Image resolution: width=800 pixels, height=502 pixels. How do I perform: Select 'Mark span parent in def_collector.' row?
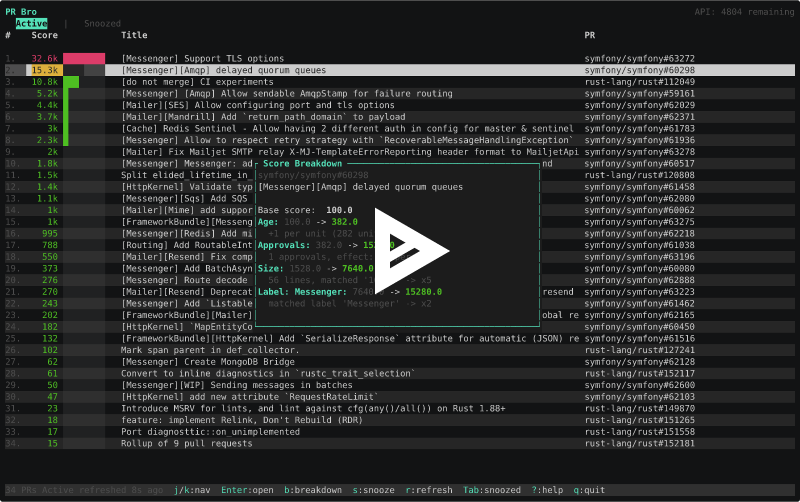pyautogui.click(x=400, y=350)
